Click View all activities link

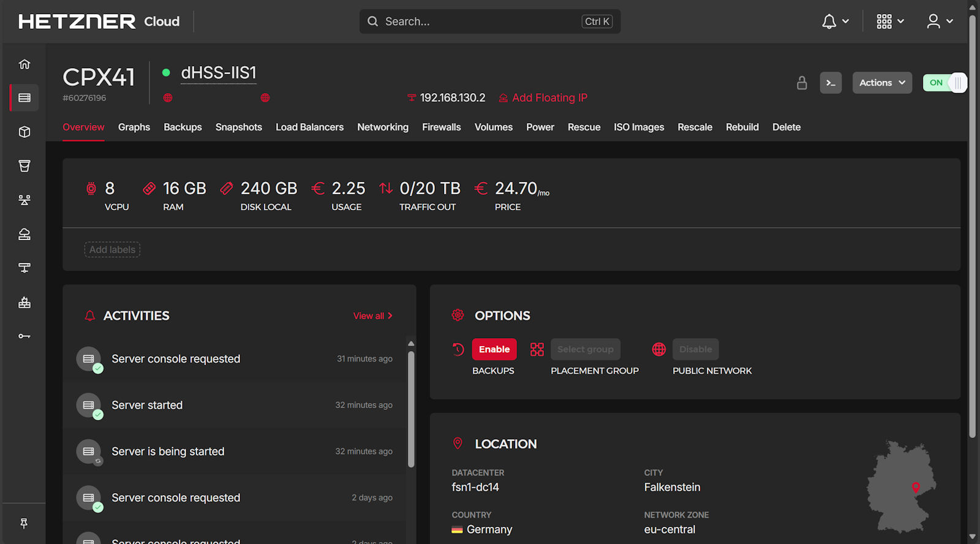(373, 315)
